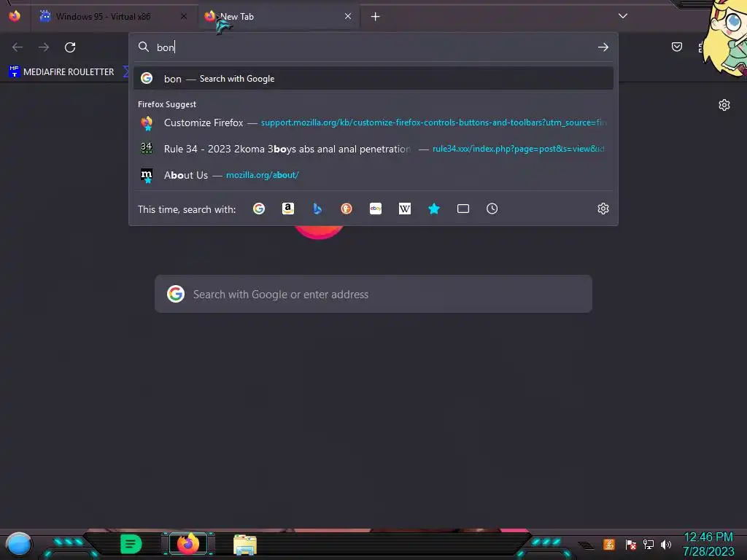The width and height of the screenshot is (747, 560).
Task: Open the Start orb on taskbar
Action: click(19, 544)
